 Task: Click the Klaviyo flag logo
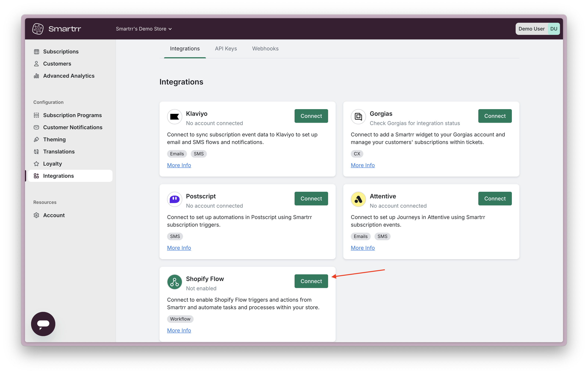[174, 117]
